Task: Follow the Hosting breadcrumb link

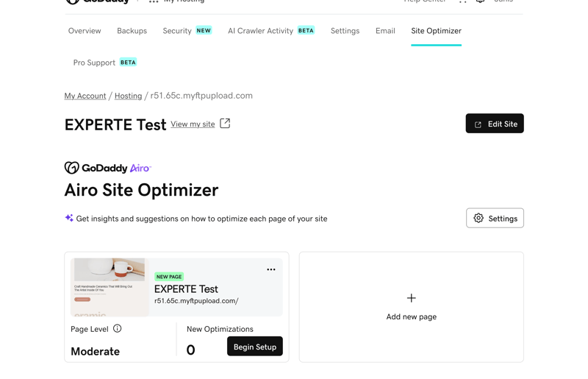Action: coord(128,96)
